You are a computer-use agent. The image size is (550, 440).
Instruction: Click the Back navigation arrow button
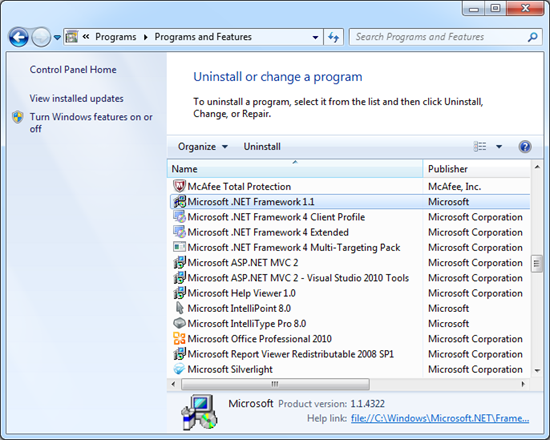[18, 37]
